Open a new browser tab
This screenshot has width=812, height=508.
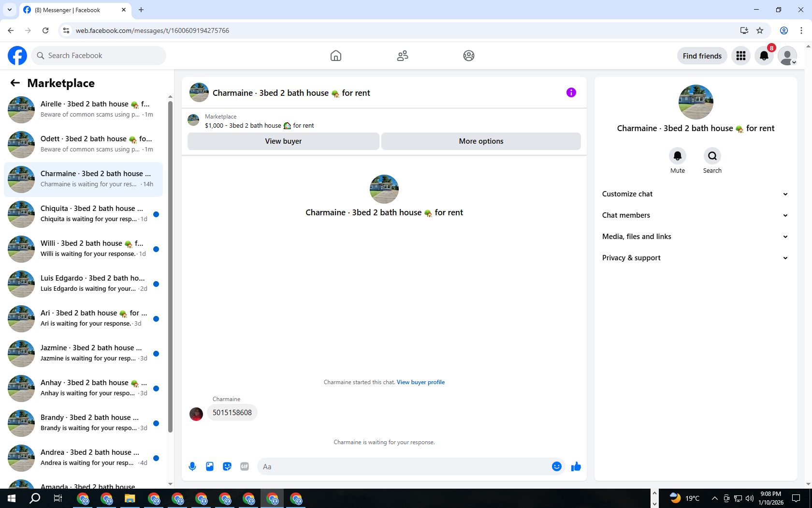pyautogui.click(x=141, y=10)
